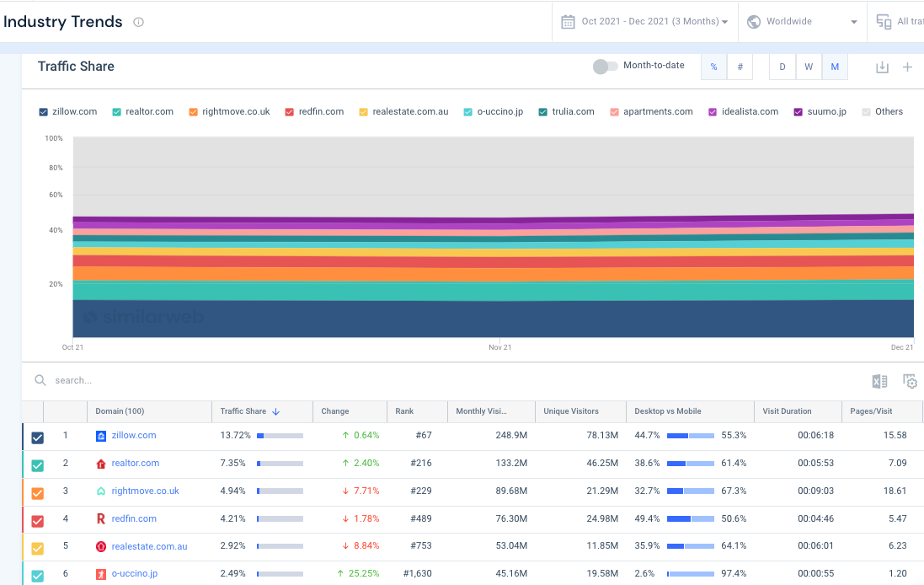
Task: Expand the Worldwide country dropdown
Action: tap(802, 22)
